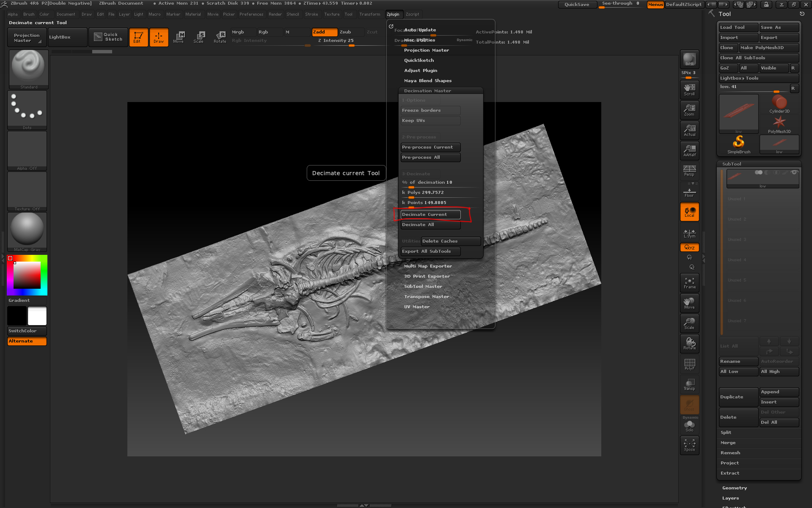Pick a color in the color picker

coord(27,275)
